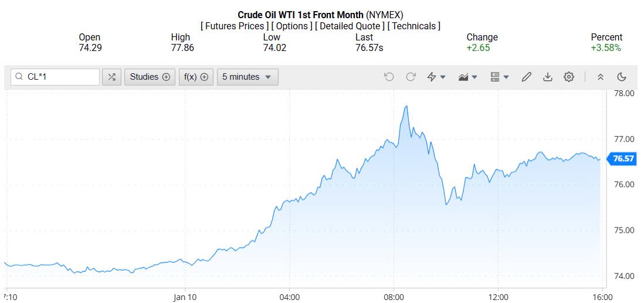Add a study via Studies button
Screen dimensions: 644x303
(x=150, y=77)
